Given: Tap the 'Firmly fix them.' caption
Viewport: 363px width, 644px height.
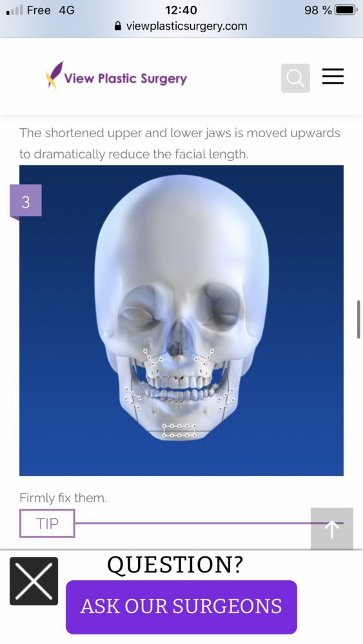Looking at the screenshot, I should click(x=63, y=498).
